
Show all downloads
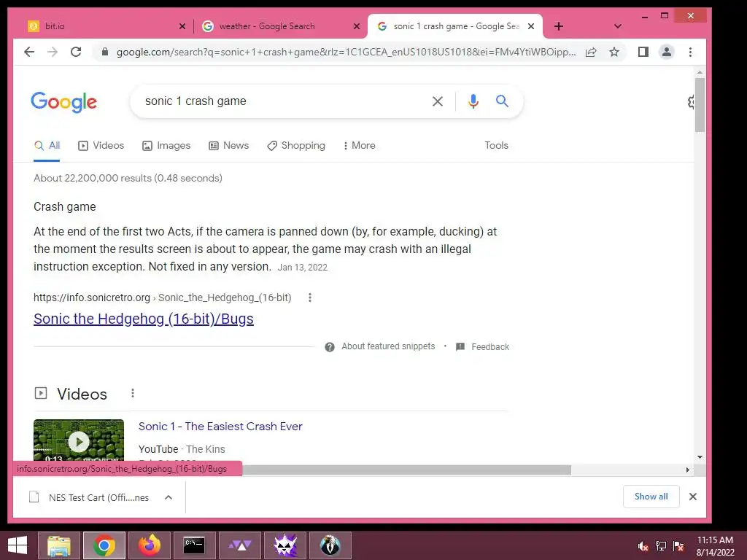[x=651, y=497]
